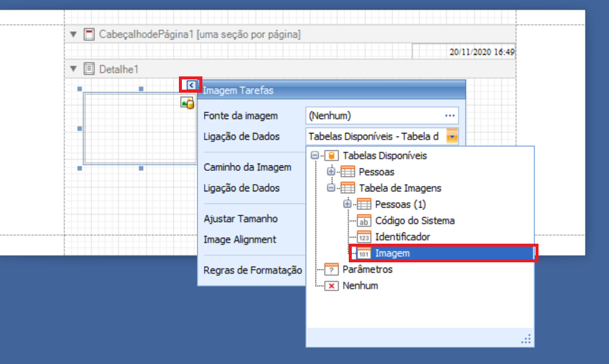Collapse the Tabela de Imagens node
The height and width of the screenshot is (364, 609).
331,188
